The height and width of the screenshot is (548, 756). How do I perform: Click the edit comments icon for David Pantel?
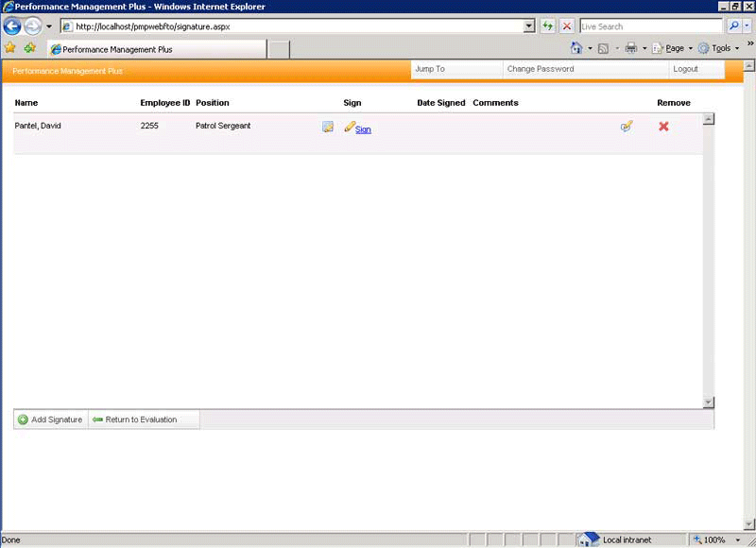[627, 126]
